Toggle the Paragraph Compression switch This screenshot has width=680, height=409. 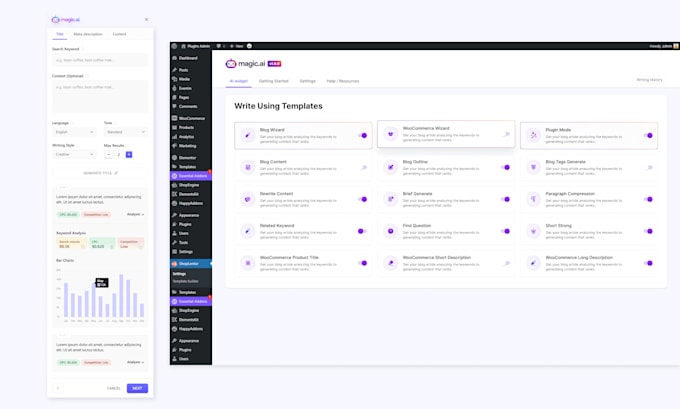(648, 199)
